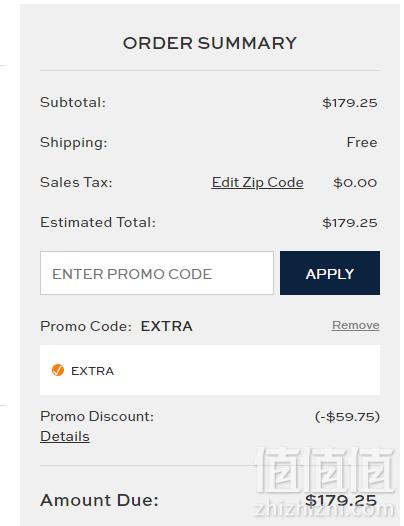Open the Edit Zip Code link
This screenshot has width=404, height=526.
coord(257,182)
